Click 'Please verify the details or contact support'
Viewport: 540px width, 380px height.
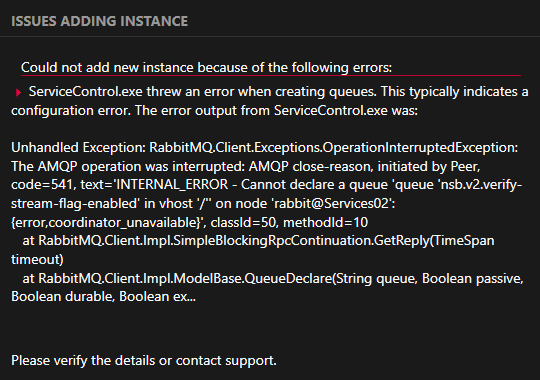click(144, 361)
